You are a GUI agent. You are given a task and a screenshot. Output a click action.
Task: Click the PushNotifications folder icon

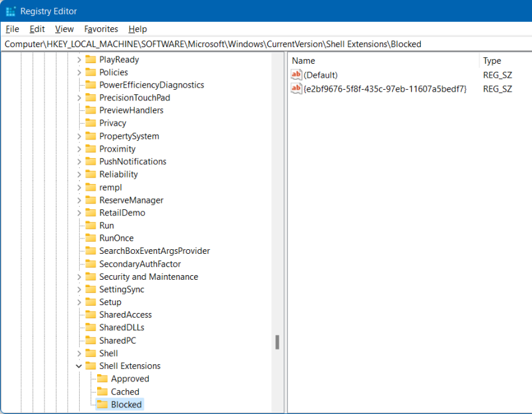[x=90, y=161]
